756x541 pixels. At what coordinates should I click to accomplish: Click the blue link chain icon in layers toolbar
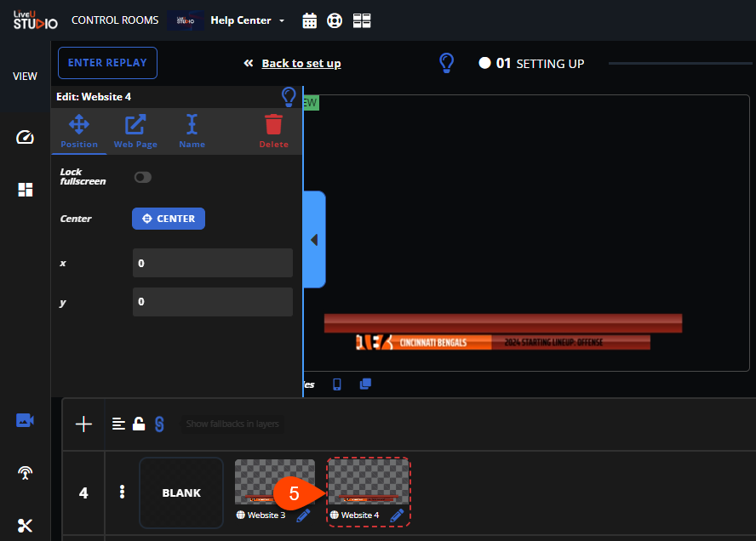pyautogui.click(x=159, y=424)
